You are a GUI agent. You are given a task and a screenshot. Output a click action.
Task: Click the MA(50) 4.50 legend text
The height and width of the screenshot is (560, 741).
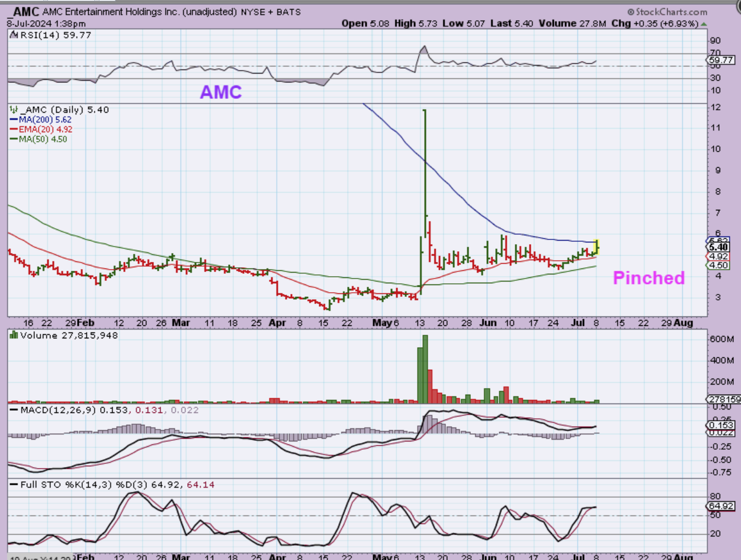pyautogui.click(x=43, y=139)
